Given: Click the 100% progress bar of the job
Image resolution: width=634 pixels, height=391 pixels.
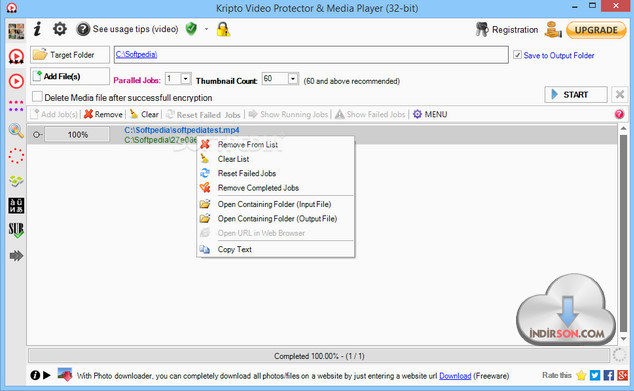Looking at the screenshot, I should click(77, 135).
